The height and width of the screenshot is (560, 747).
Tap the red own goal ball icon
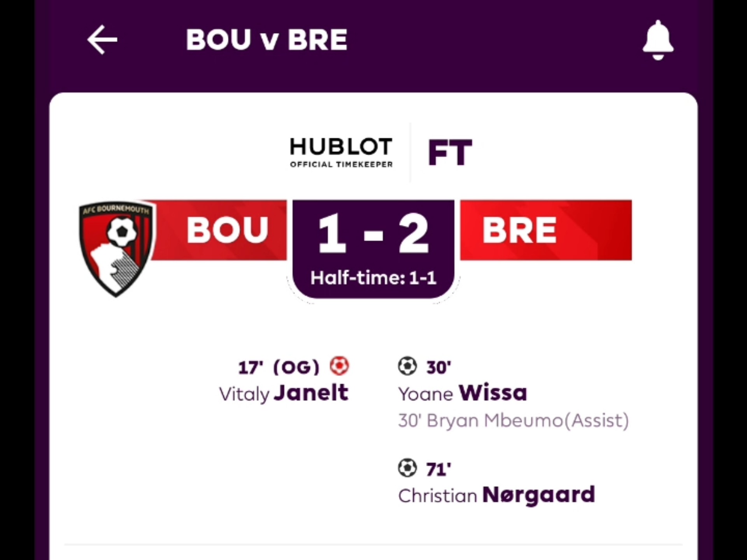[339, 366]
